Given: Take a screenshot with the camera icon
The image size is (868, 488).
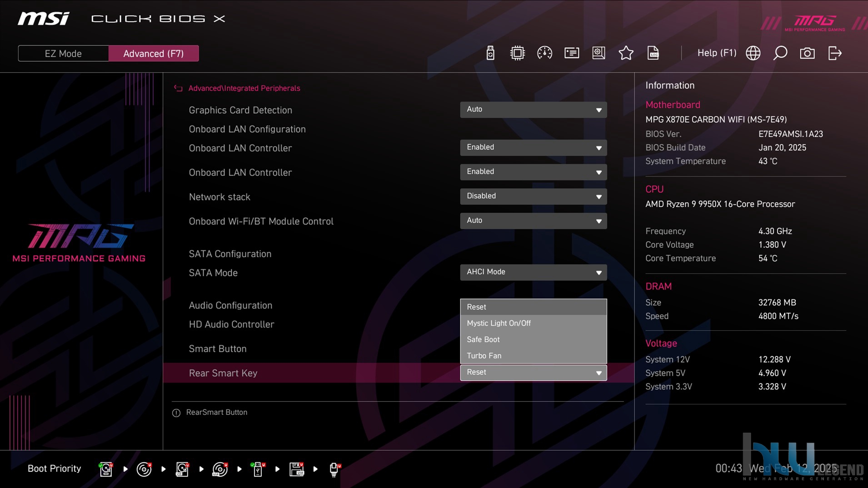Looking at the screenshot, I should [x=807, y=53].
